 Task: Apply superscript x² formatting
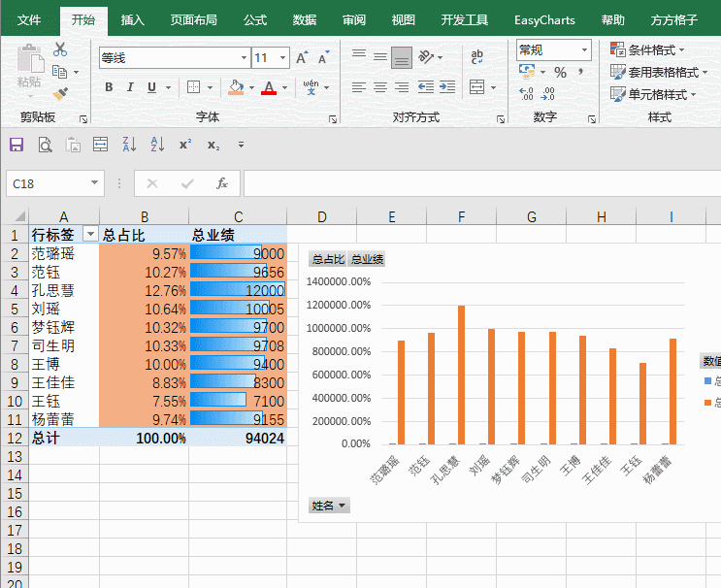(x=185, y=145)
